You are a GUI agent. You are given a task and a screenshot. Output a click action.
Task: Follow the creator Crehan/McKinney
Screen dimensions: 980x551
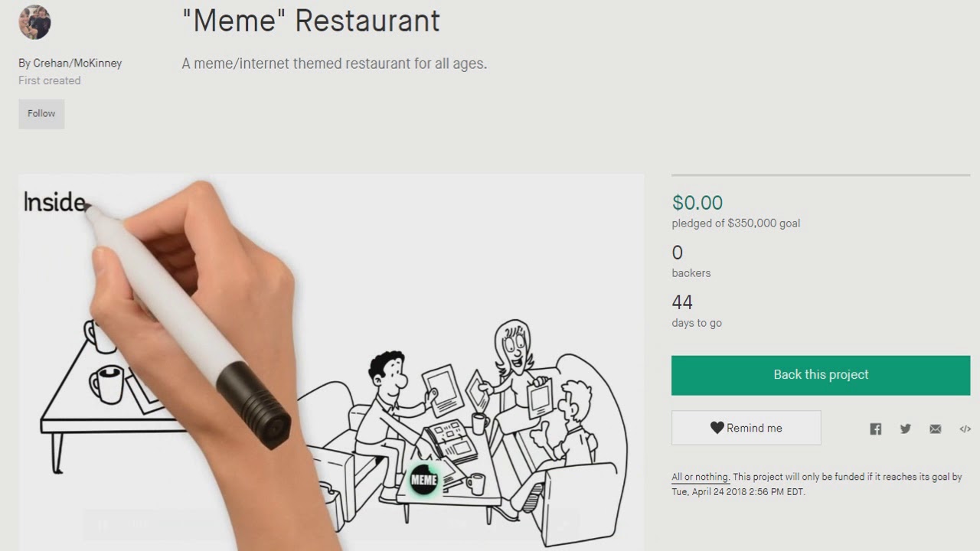point(41,113)
